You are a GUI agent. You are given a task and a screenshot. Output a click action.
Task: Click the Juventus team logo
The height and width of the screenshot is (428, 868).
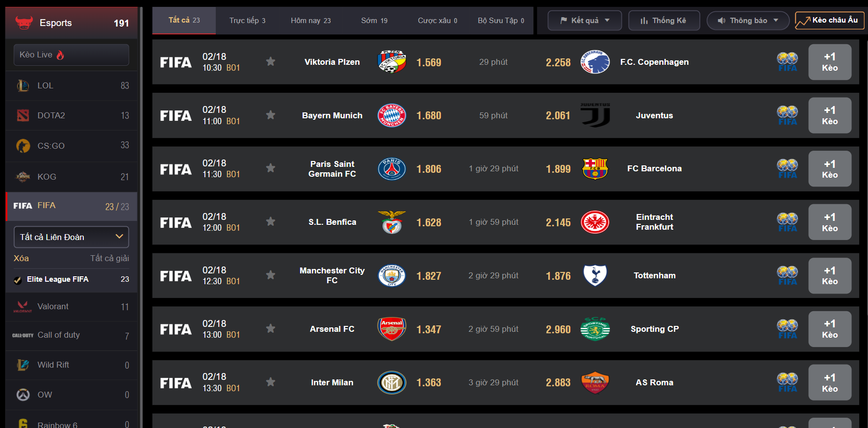click(x=595, y=115)
